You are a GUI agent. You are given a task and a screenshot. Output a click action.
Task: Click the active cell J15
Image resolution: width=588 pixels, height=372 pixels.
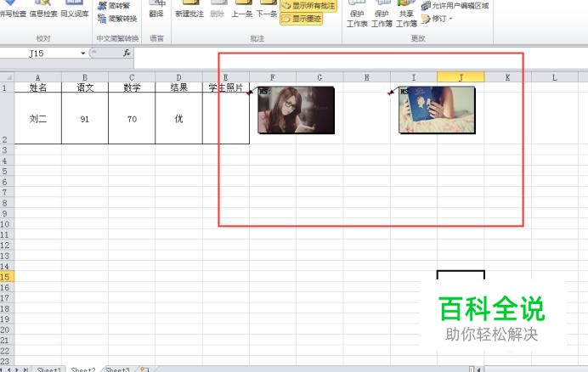click(x=461, y=277)
